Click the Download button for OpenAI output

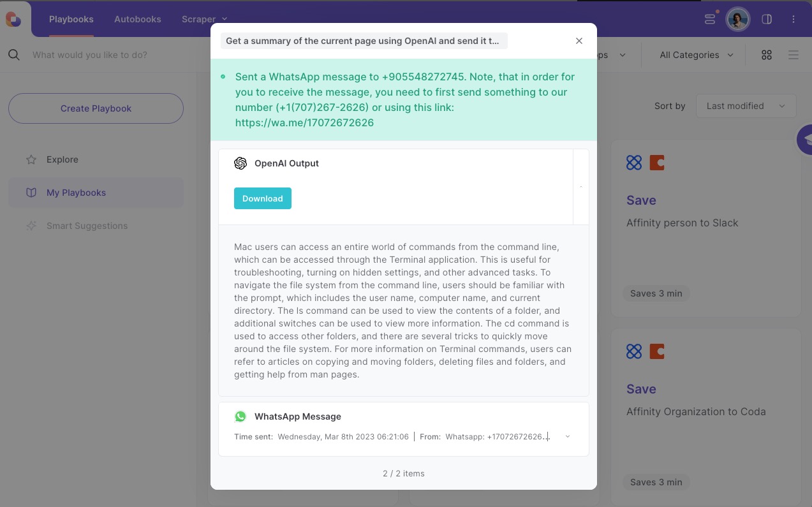tap(262, 198)
